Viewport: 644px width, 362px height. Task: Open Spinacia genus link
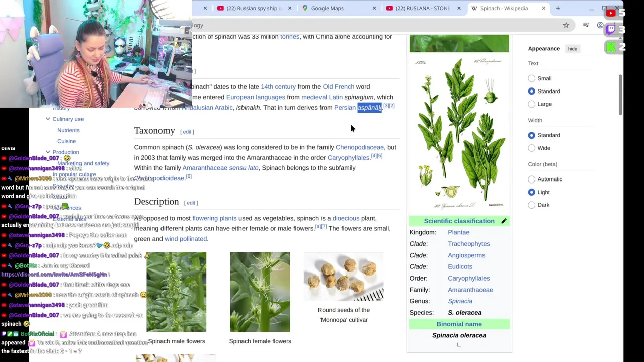coord(460,301)
